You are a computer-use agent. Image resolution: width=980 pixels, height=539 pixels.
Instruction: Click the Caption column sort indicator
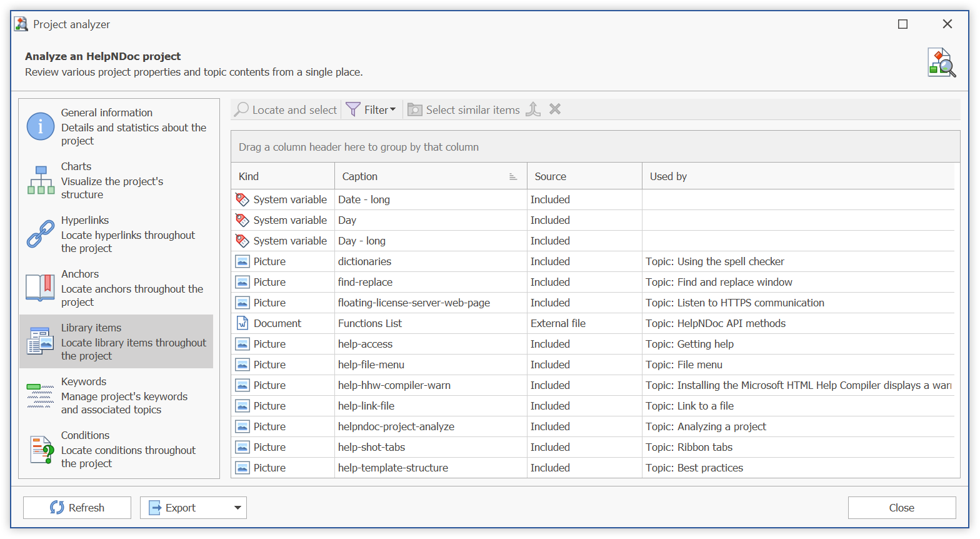[x=513, y=177]
